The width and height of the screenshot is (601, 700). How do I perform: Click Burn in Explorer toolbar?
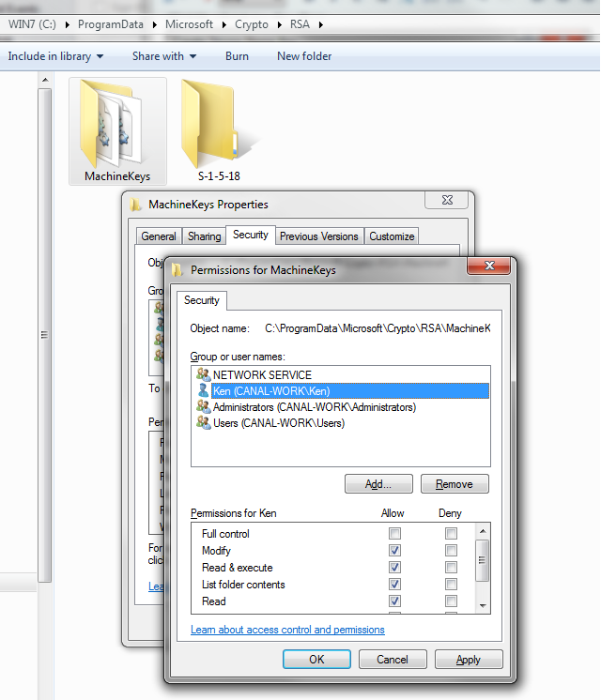coord(237,56)
